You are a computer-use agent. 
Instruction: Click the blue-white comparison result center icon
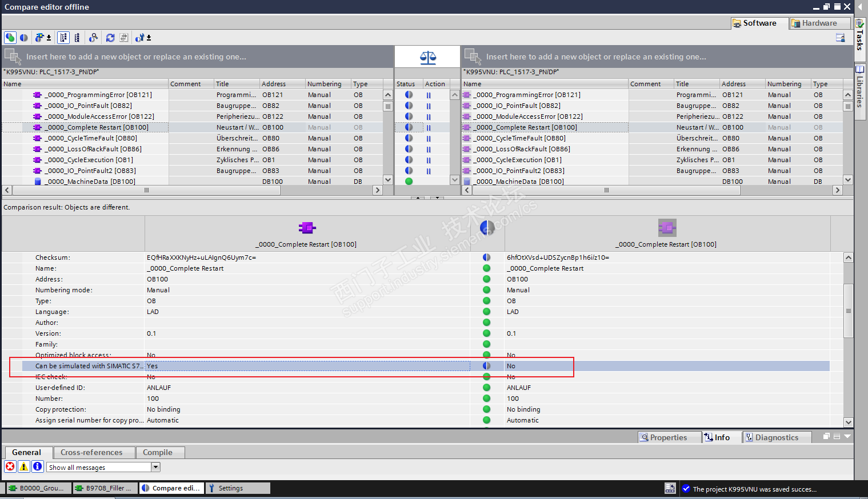pyautogui.click(x=487, y=228)
